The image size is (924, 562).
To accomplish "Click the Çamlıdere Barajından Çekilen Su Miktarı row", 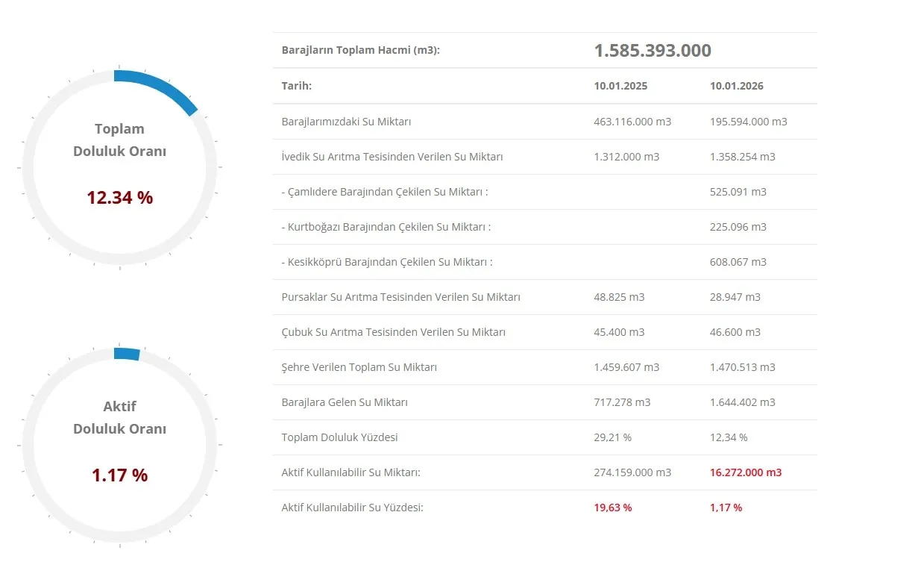I will (x=385, y=192).
